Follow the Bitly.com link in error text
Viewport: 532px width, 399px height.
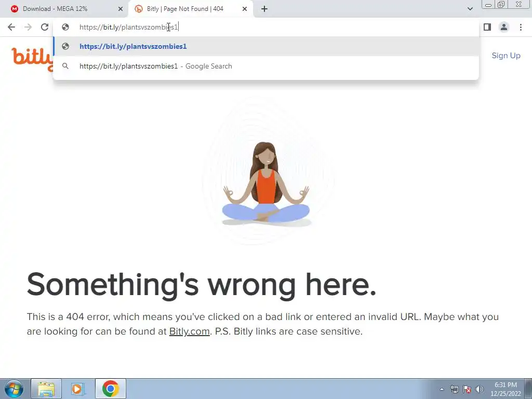(x=189, y=331)
